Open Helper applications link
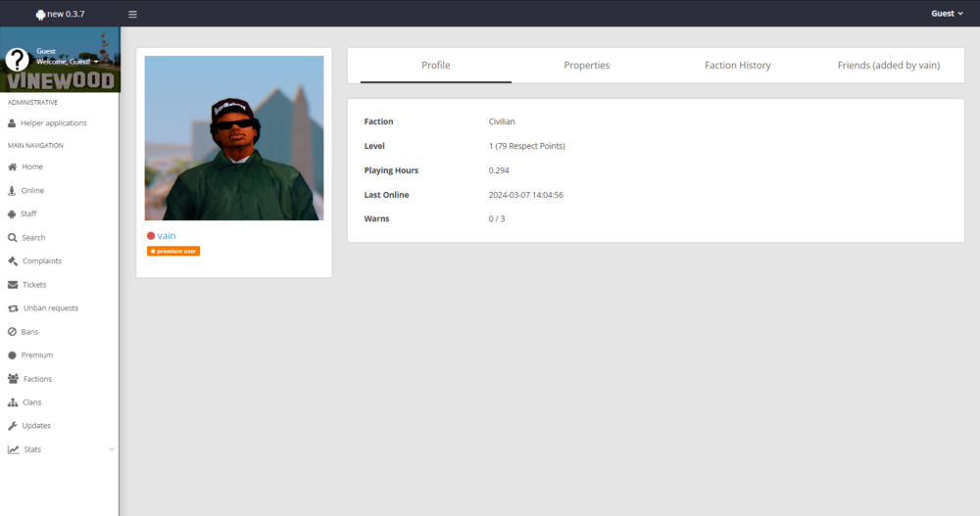 click(x=54, y=123)
